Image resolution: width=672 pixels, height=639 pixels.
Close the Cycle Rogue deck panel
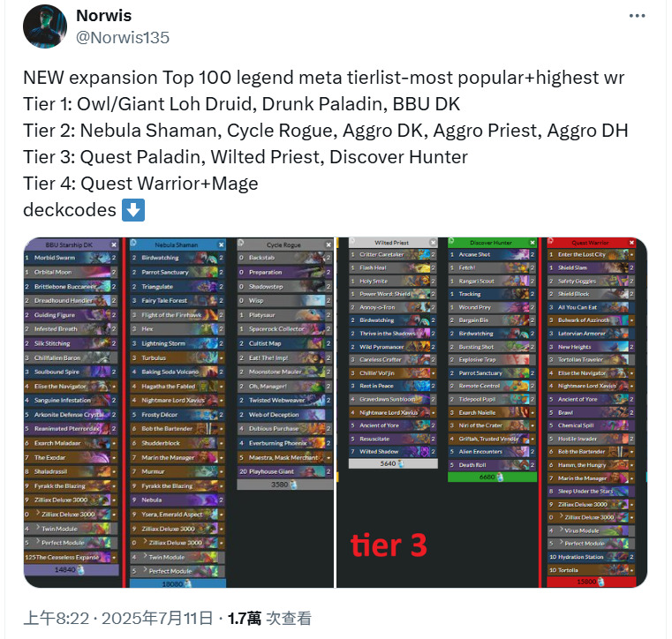[328, 245]
